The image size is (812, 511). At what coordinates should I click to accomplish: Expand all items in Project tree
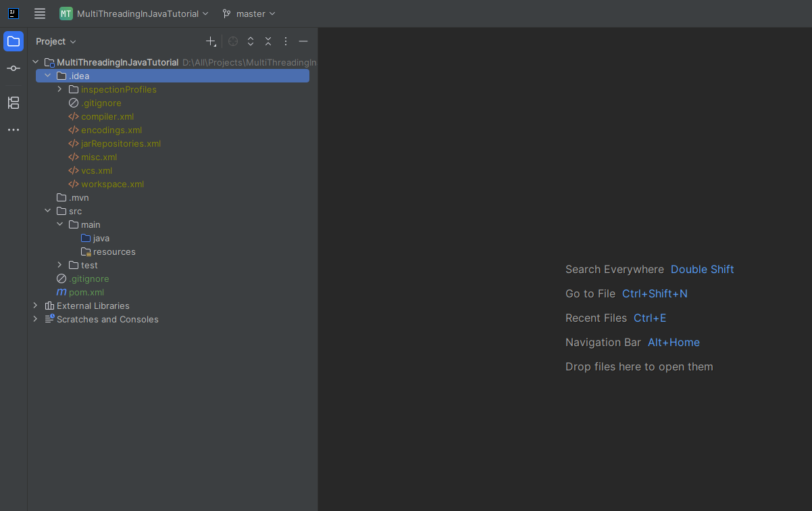251,41
